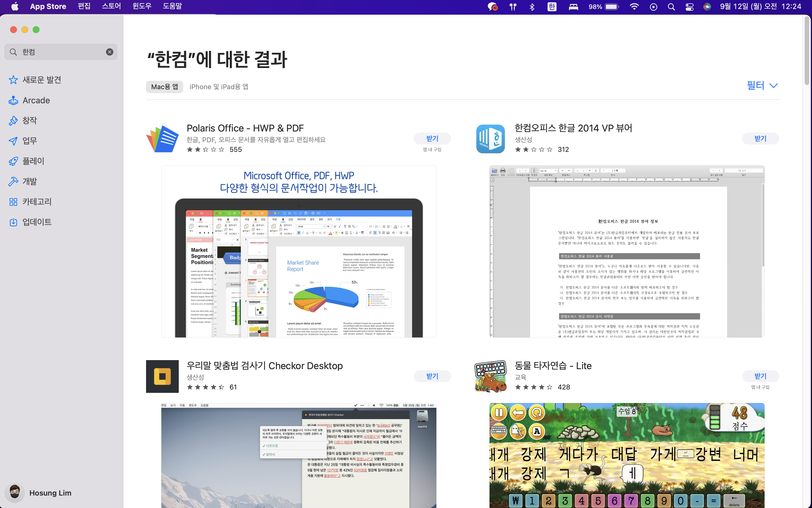The width and height of the screenshot is (812, 508).
Task: View the Checkor Desktop screenshot preview
Action: [299, 456]
